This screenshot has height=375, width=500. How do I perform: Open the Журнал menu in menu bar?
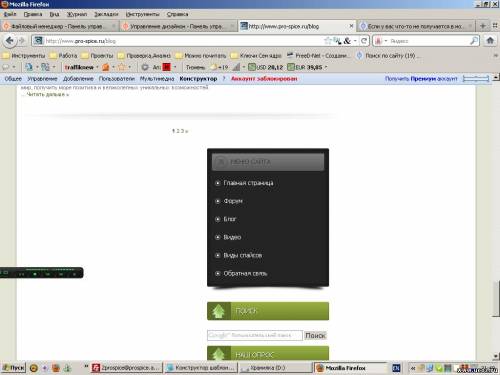tap(77, 14)
